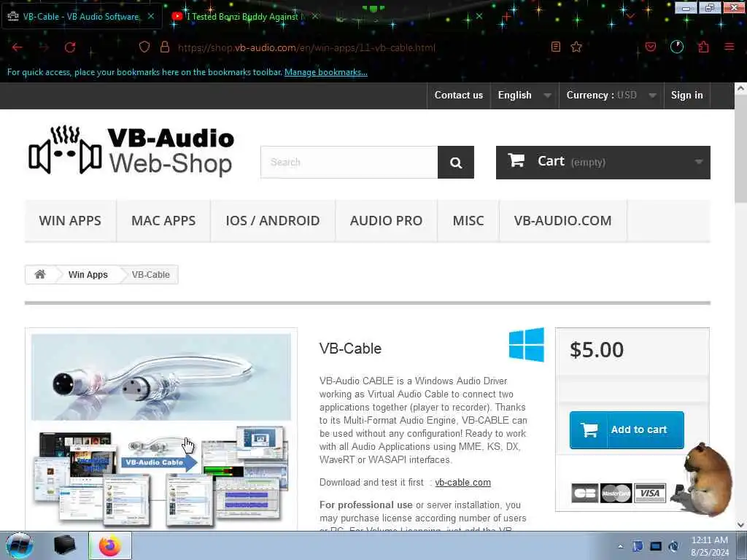The height and width of the screenshot is (560, 747).
Task: Open the vb-cable.com link
Action: 462,483
